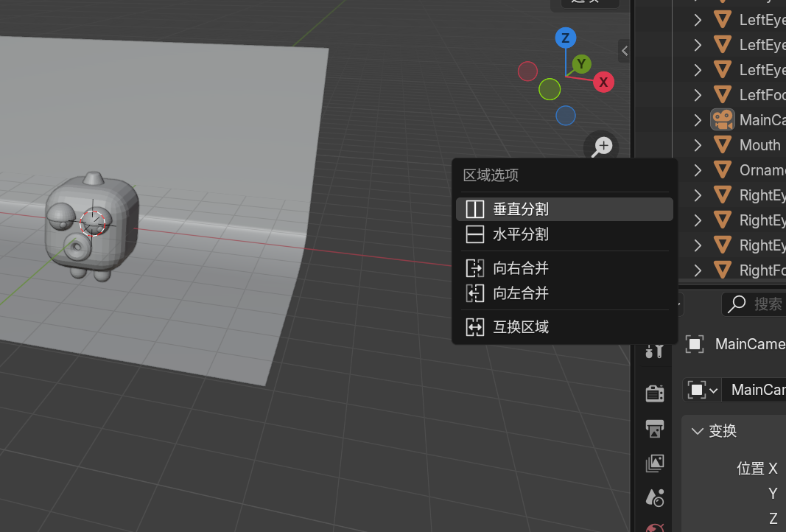Snap view to the red X axis
The height and width of the screenshot is (532, 786).
[x=603, y=82]
